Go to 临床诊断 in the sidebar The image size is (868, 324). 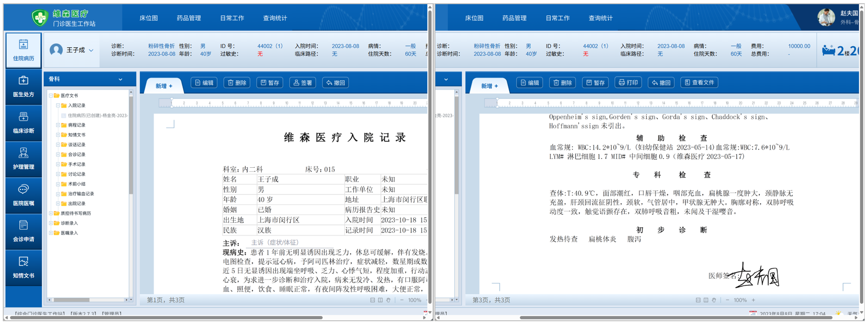(23, 123)
